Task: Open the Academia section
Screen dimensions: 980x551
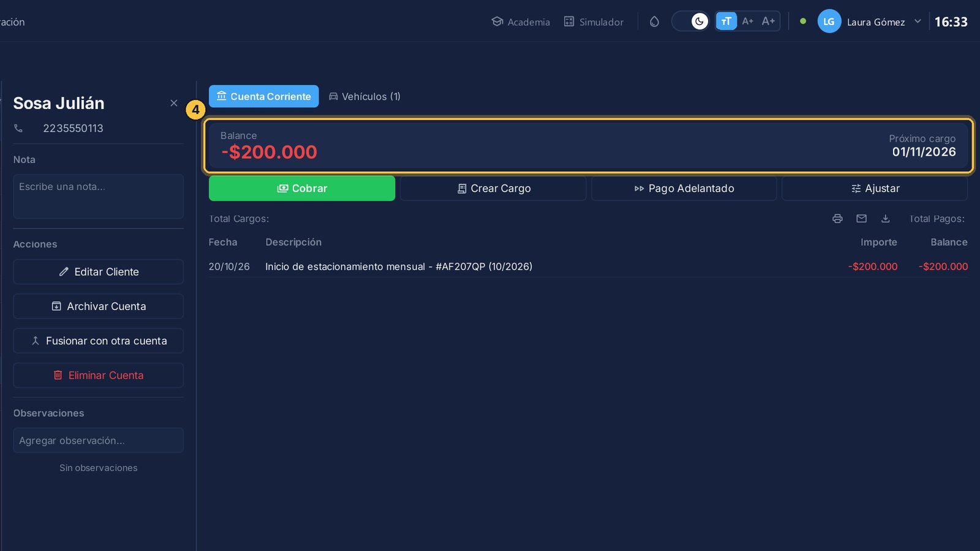Action: point(521,22)
